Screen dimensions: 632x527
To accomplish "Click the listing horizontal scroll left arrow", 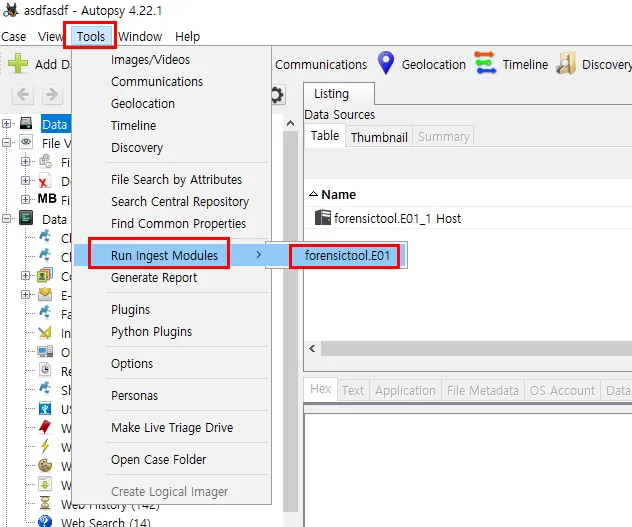I will coord(312,348).
